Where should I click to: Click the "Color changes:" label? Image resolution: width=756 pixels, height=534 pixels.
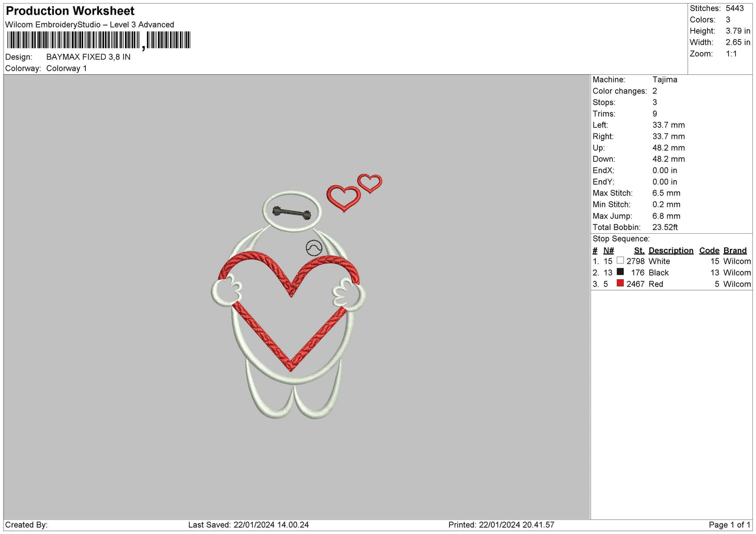tap(620, 91)
